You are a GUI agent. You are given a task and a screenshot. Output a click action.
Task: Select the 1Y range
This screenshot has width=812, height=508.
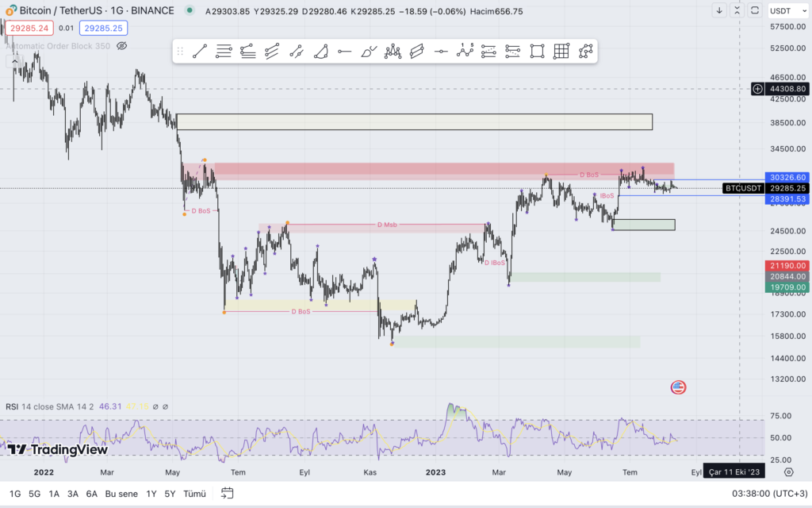point(151,494)
